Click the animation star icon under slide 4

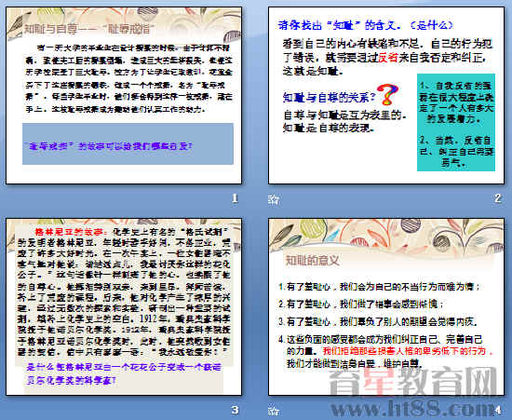tap(274, 411)
